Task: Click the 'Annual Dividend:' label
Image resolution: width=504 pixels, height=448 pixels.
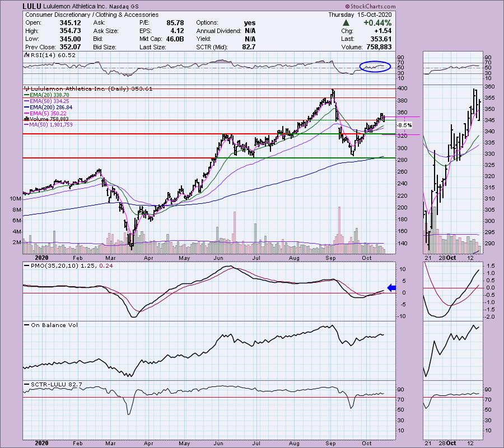Action: [x=218, y=31]
